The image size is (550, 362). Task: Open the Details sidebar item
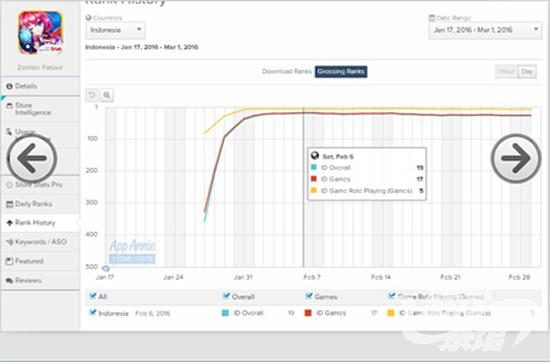point(40,86)
